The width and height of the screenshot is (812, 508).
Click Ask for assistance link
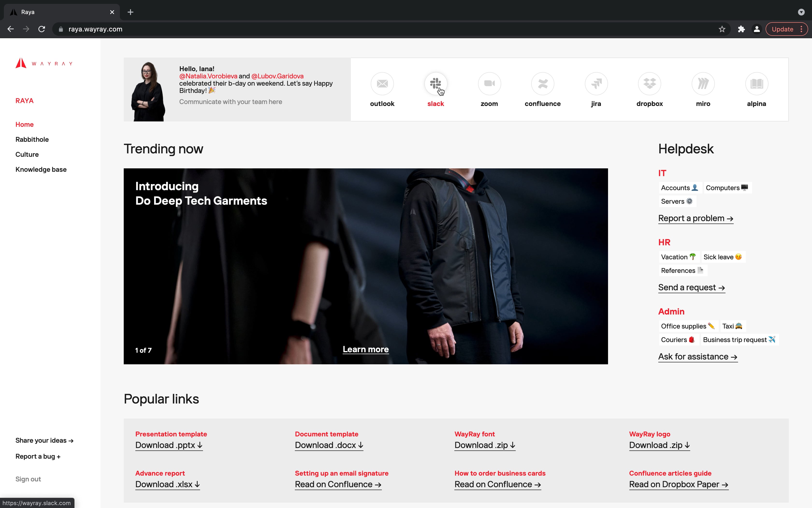pos(698,357)
